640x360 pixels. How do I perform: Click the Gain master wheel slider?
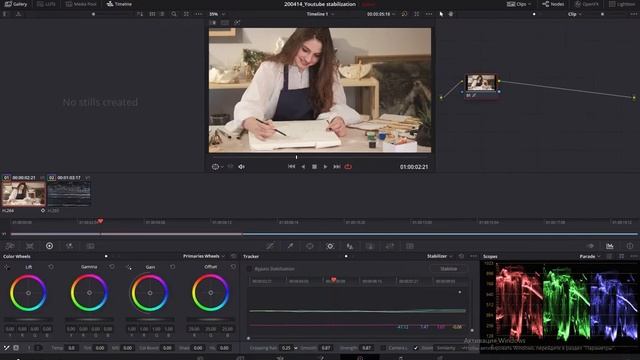[150, 320]
